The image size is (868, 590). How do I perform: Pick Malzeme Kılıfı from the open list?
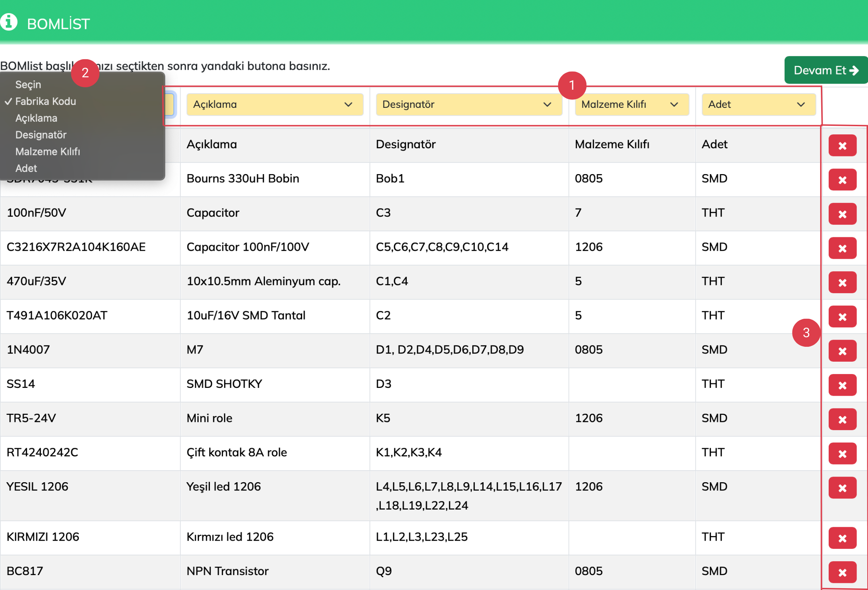[48, 152]
